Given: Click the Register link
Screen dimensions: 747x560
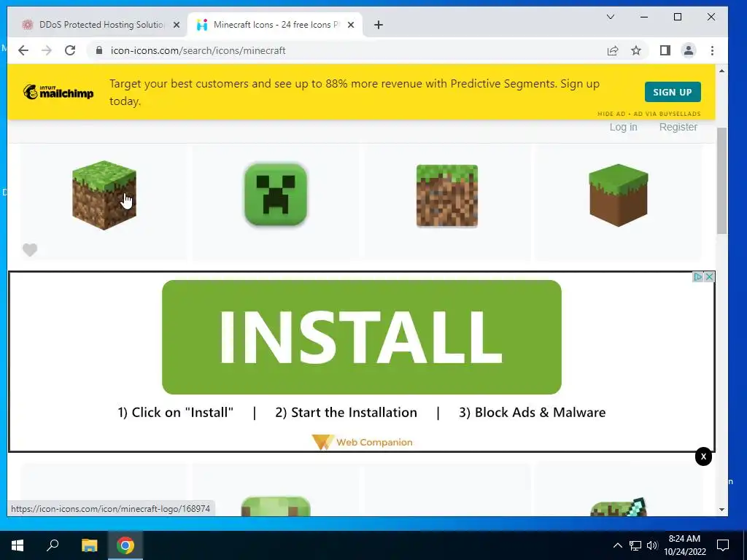Looking at the screenshot, I should (678, 127).
